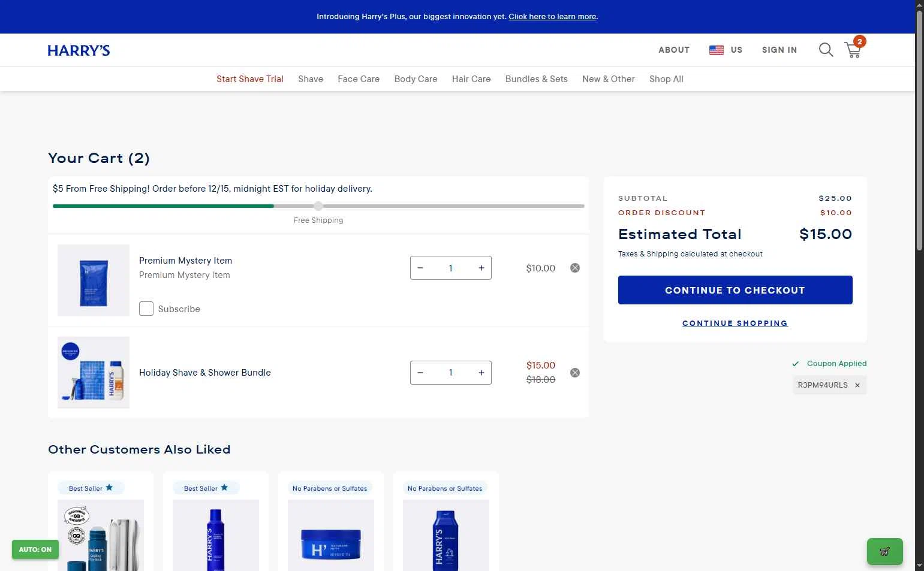Click the first Best Seller product card
This screenshot has width=924, height=571.
101,521
